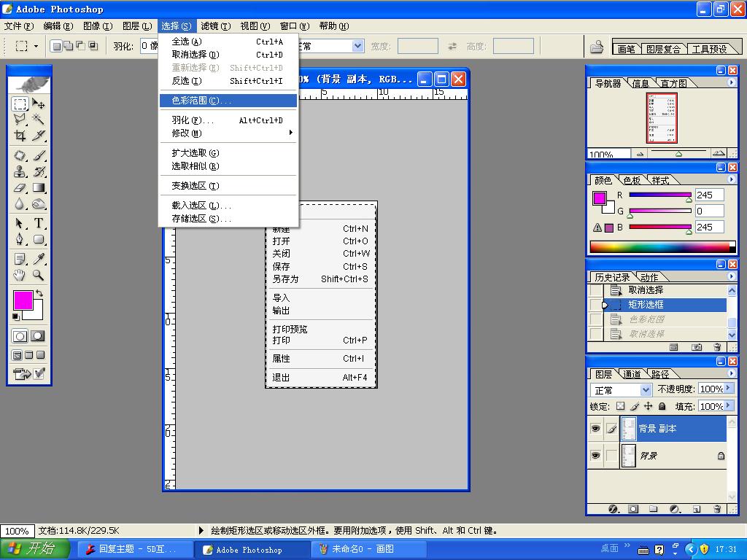Open the History panel flyout menu
This screenshot has width=747, height=560.
pyautogui.click(x=732, y=276)
